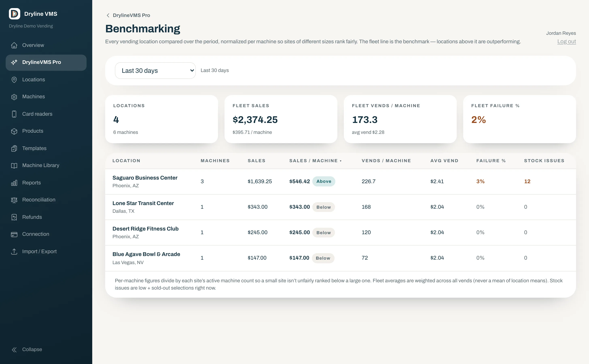
Task: Sort by Vends / Machine header
Action: 386,161
